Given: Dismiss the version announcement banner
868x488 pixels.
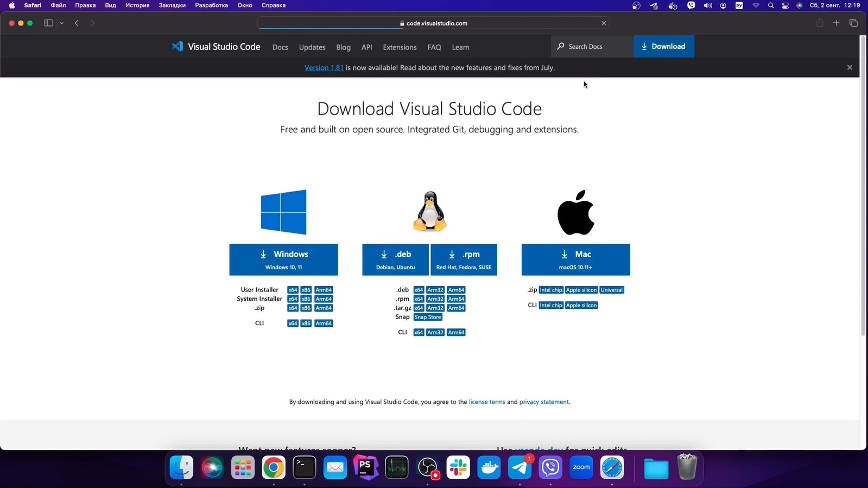Looking at the screenshot, I should coord(850,67).
